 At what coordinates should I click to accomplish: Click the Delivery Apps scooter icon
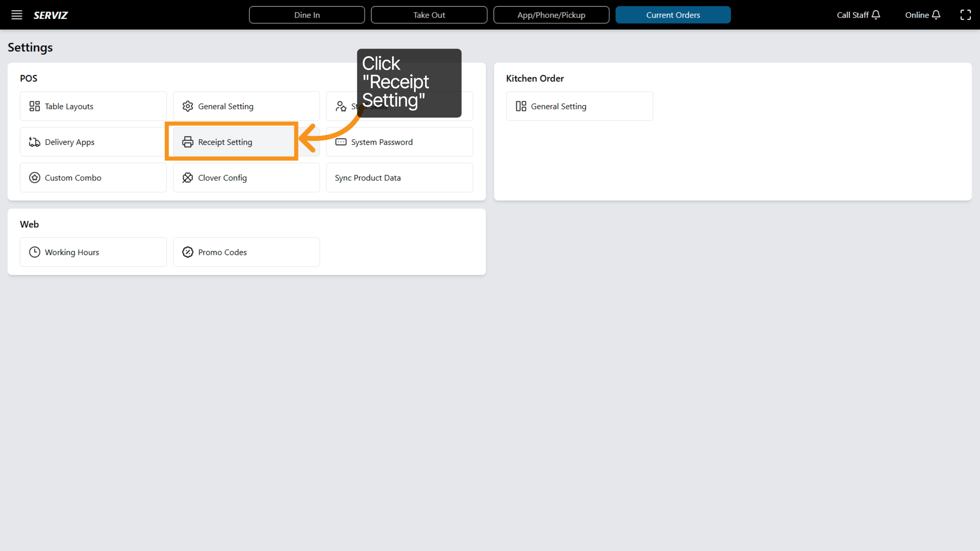coord(35,142)
